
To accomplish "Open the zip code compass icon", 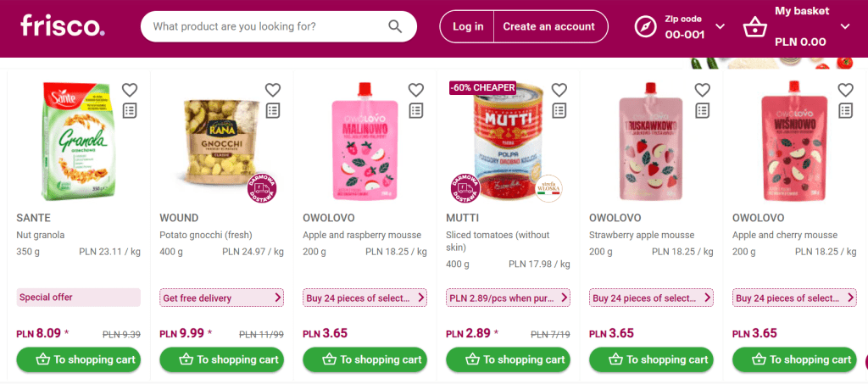I will (x=646, y=26).
